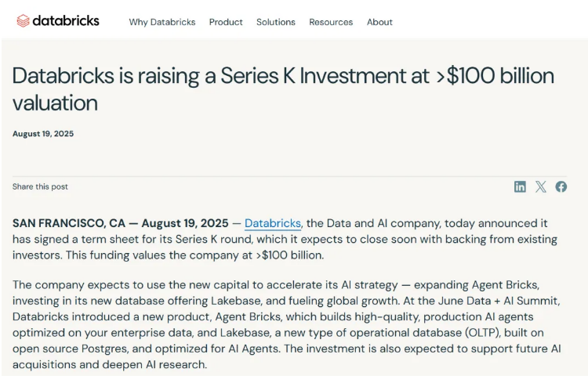Click the date below the headline
The image size is (588, 383).
[x=43, y=134]
